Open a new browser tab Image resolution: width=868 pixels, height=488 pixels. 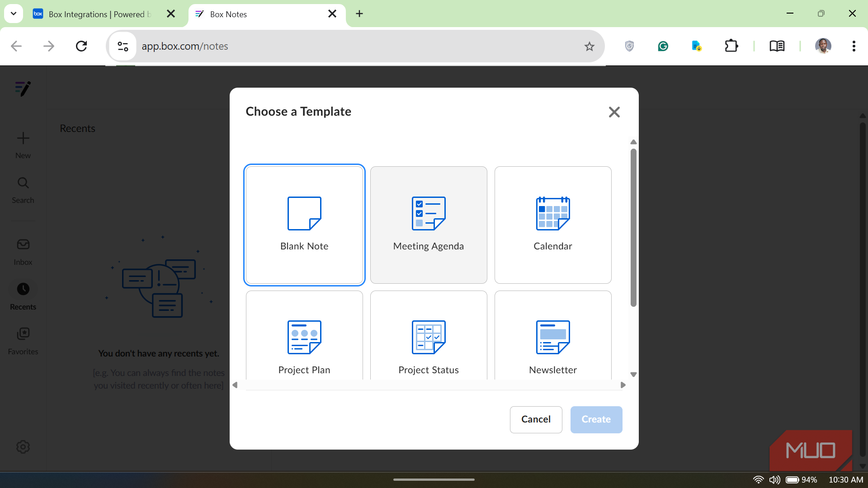pyautogui.click(x=359, y=14)
